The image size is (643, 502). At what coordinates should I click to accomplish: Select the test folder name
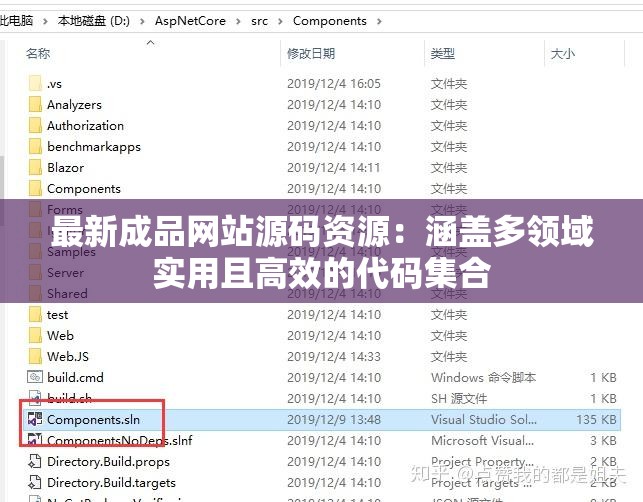[x=57, y=315]
